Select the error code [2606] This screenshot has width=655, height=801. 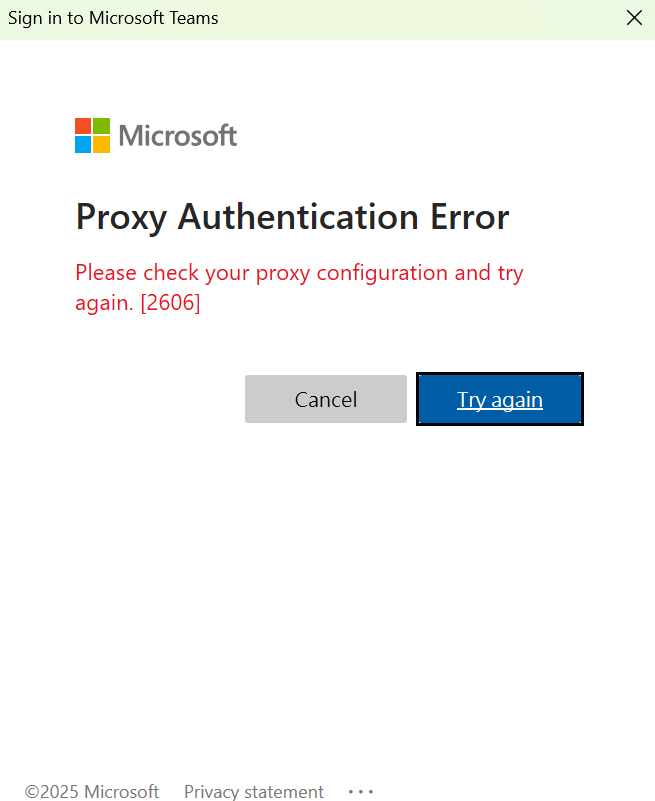tap(170, 302)
